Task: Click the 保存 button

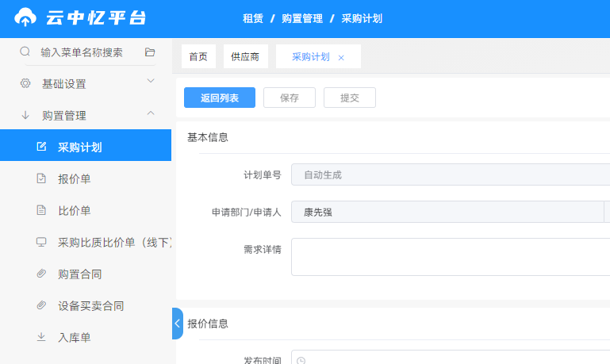Action: click(x=290, y=98)
